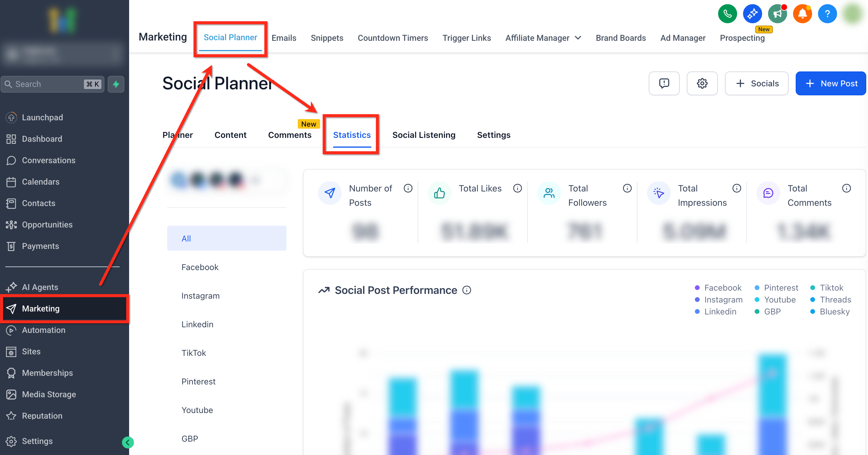Screen dimensions: 868x455
Task: Switch to the Social Listening tab
Action: 424,135
